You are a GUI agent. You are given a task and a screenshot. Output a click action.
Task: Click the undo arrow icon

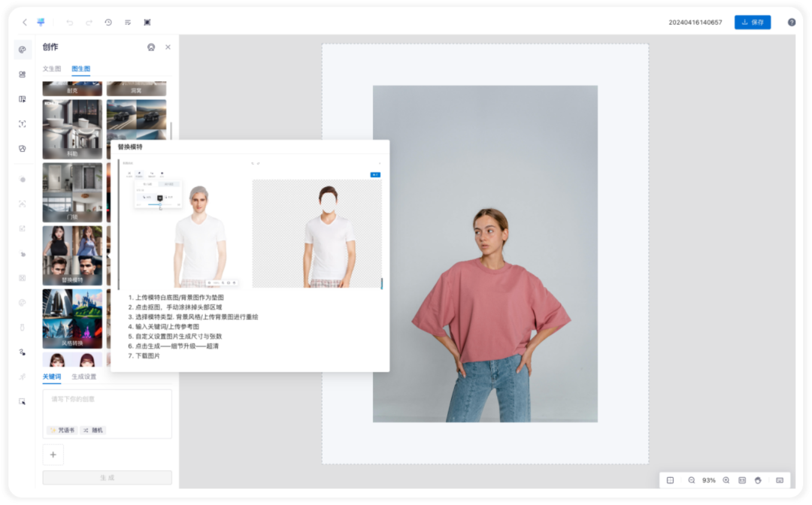[70, 23]
